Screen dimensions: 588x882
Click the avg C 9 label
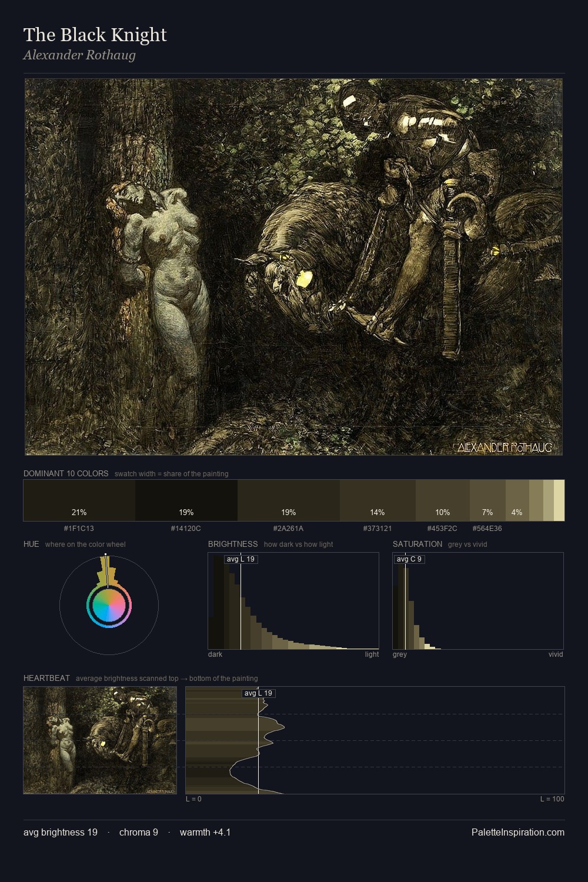[x=409, y=559]
